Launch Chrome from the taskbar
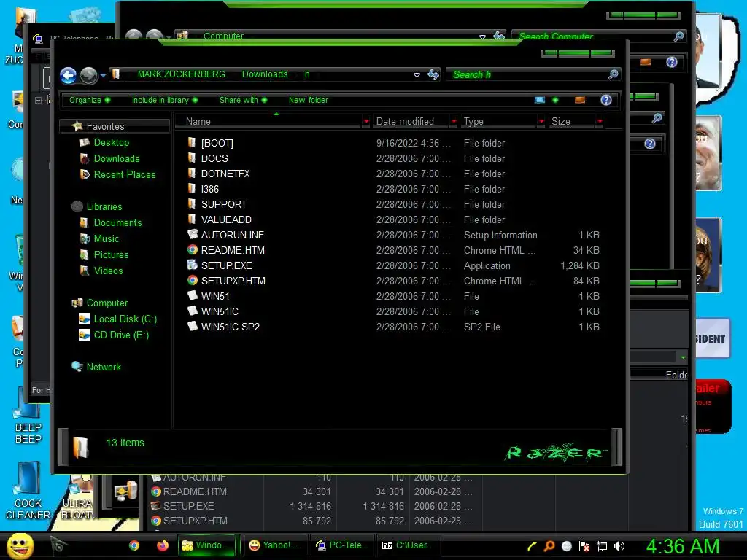This screenshot has width=747, height=560. tap(134, 545)
